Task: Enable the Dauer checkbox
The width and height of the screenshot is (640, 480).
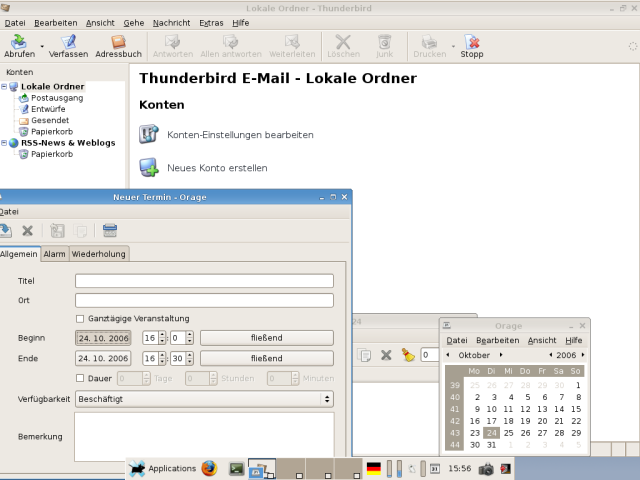Action: coord(80,378)
